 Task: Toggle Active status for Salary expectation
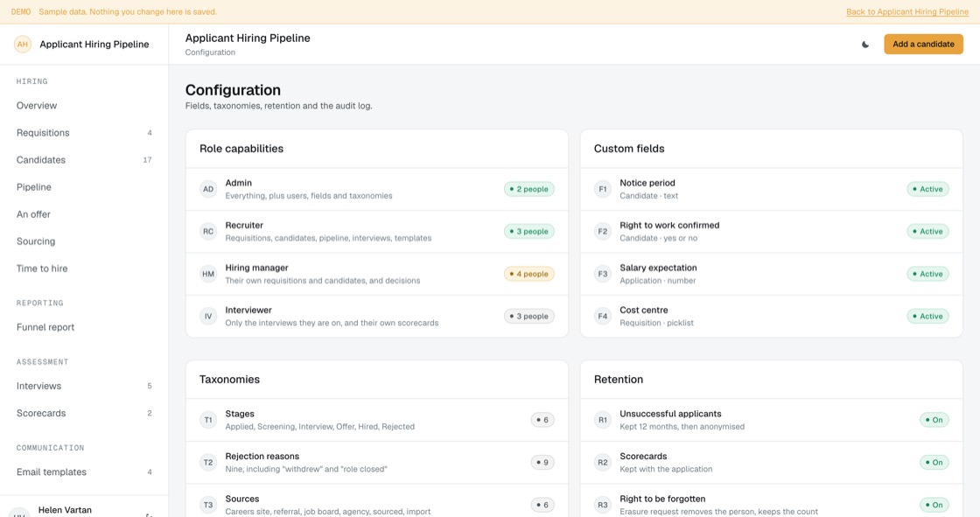(927, 274)
